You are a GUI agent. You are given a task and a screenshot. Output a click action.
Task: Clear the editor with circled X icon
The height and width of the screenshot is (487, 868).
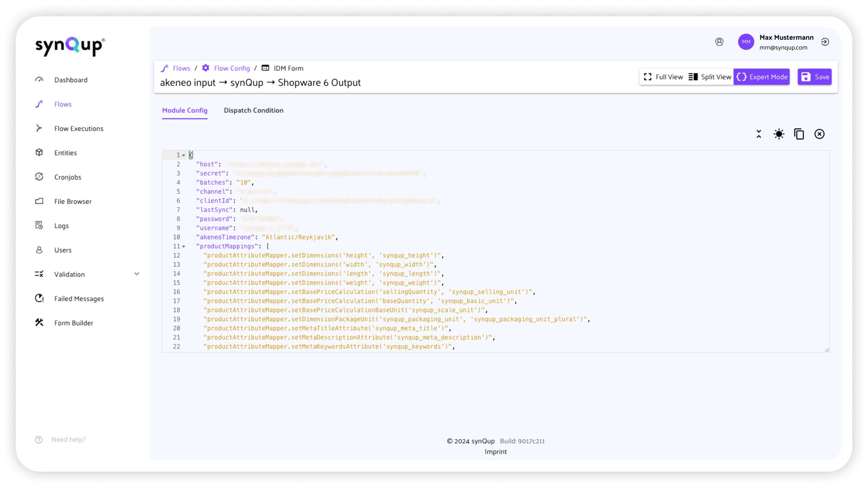[x=820, y=134]
